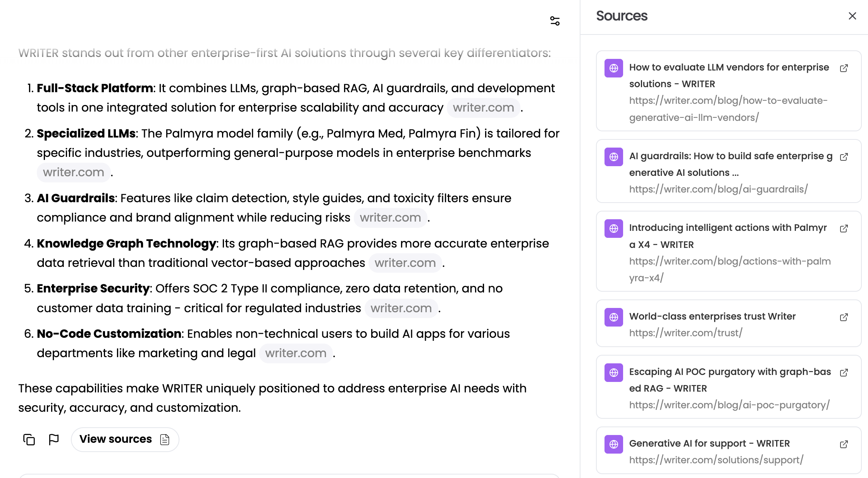Click the View sources button
The height and width of the screenshot is (478, 868).
coord(125,440)
